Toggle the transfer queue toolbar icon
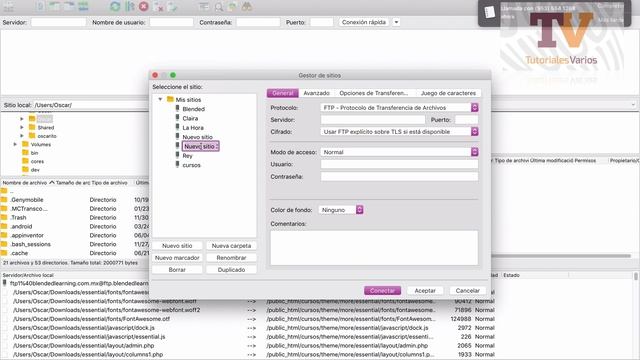640x360 pixels. [x=83, y=6]
